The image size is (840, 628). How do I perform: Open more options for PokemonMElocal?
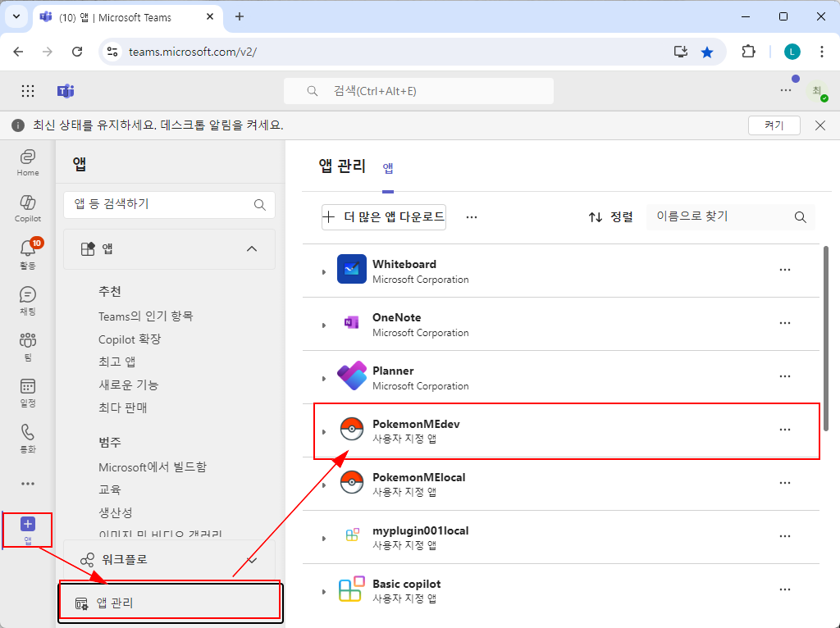(x=785, y=483)
